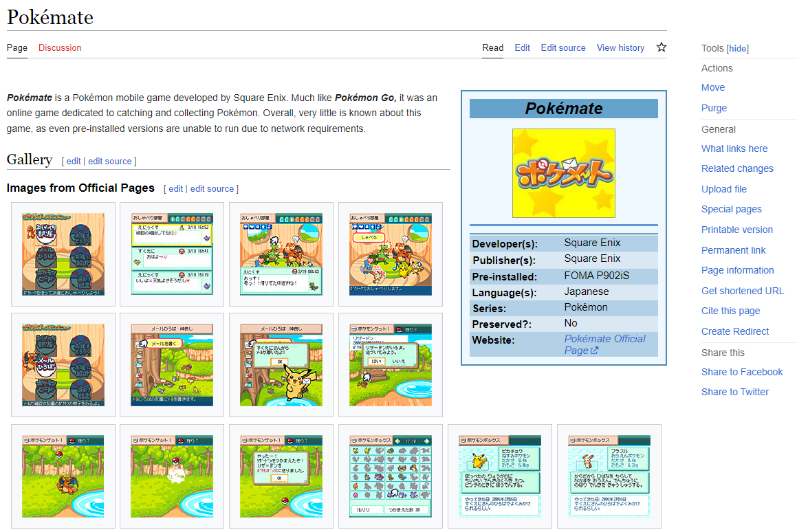Open Cite this page link

pos(730,311)
